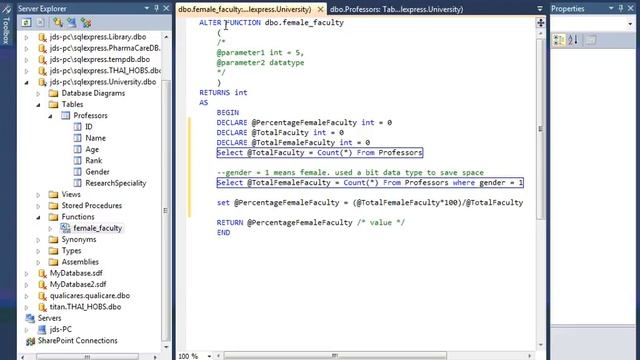Open Server Explorer window position dropdown
The width and height of the screenshot is (640, 360).
pyautogui.click(x=147, y=8)
